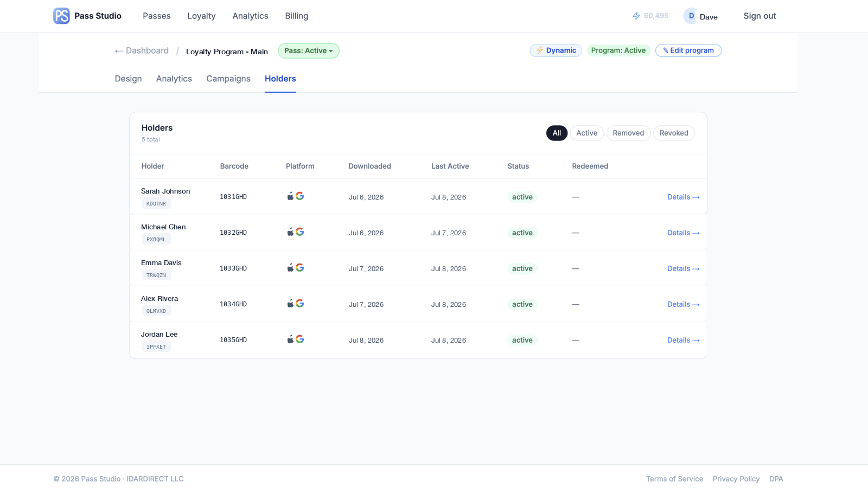This screenshot has height=488, width=868.
Task: Go to Loyalty in top navigation
Action: [201, 16]
